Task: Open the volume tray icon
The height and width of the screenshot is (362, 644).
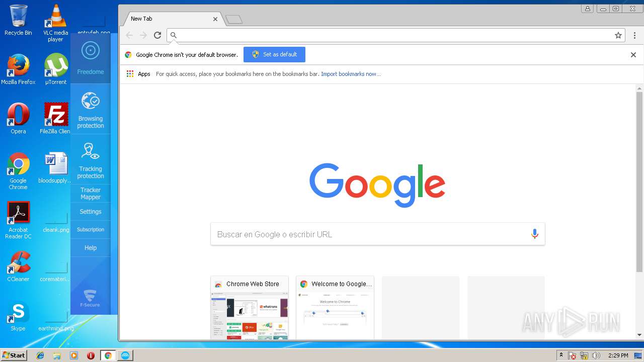Action: pos(596,355)
